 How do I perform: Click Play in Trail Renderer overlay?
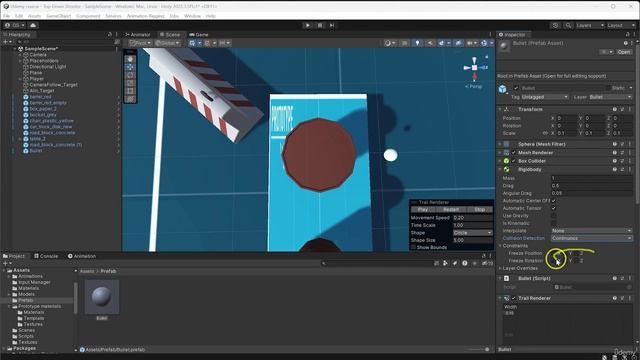click(423, 209)
